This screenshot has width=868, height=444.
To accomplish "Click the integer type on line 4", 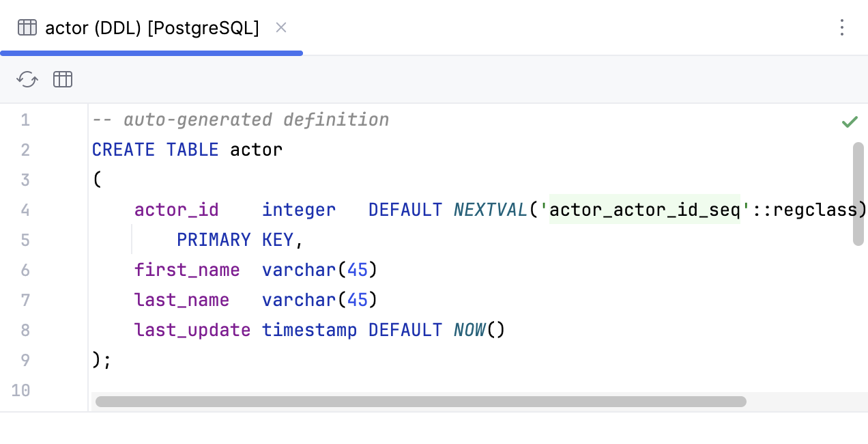I will [299, 210].
